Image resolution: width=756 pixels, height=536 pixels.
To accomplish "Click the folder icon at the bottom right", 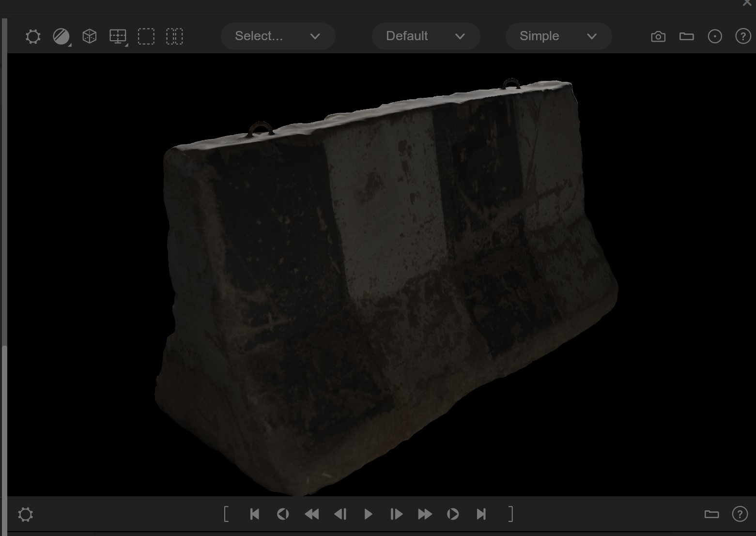I will point(711,514).
